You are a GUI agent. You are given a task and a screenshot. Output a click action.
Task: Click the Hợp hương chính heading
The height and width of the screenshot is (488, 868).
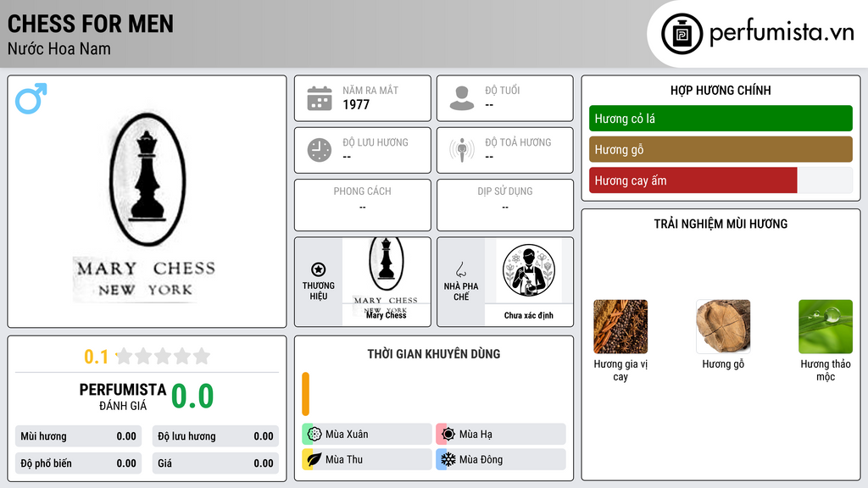pyautogui.click(x=721, y=90)
